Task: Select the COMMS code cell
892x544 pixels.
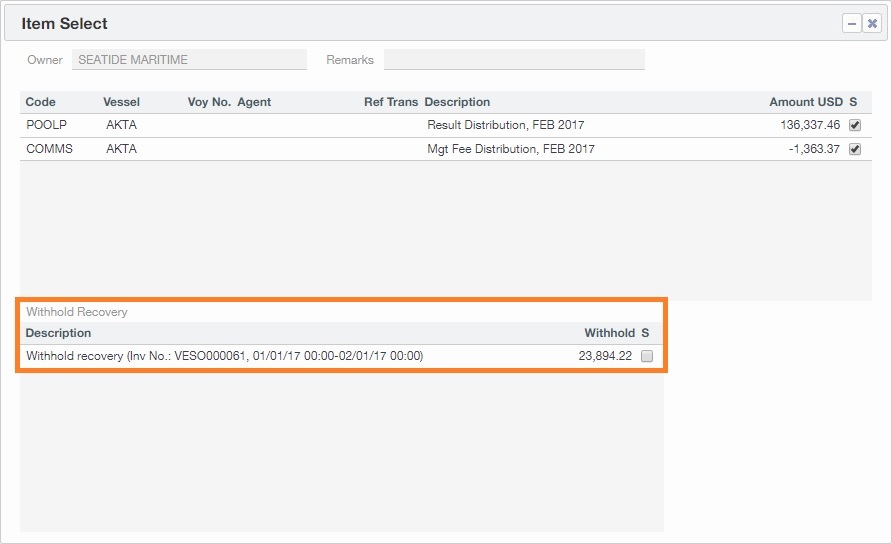Action: pos(49,149)
